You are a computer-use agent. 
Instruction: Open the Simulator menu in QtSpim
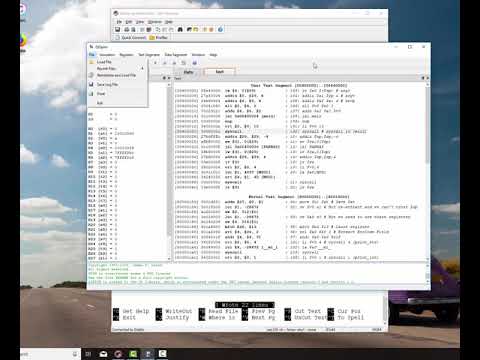tap(107, 55)
